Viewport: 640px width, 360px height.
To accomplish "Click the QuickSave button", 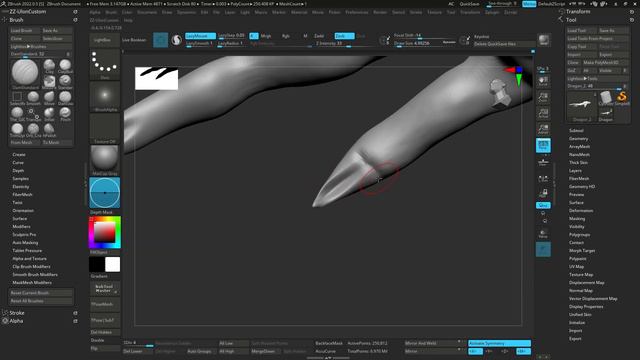I will [x=469, y=4].
